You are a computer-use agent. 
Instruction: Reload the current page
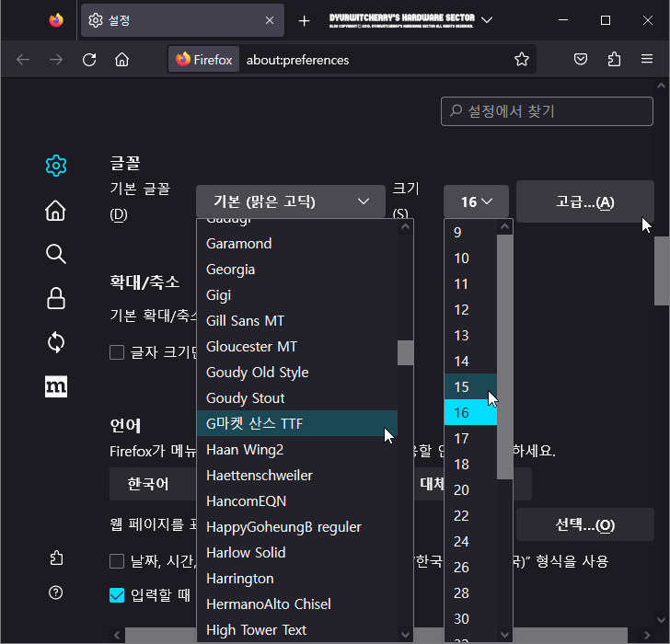coord(89,60)
